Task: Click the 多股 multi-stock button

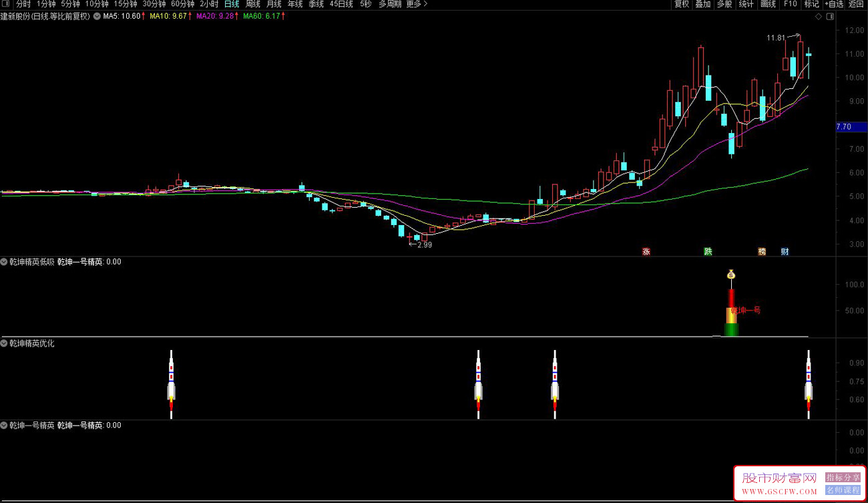Action: [724, 4]
